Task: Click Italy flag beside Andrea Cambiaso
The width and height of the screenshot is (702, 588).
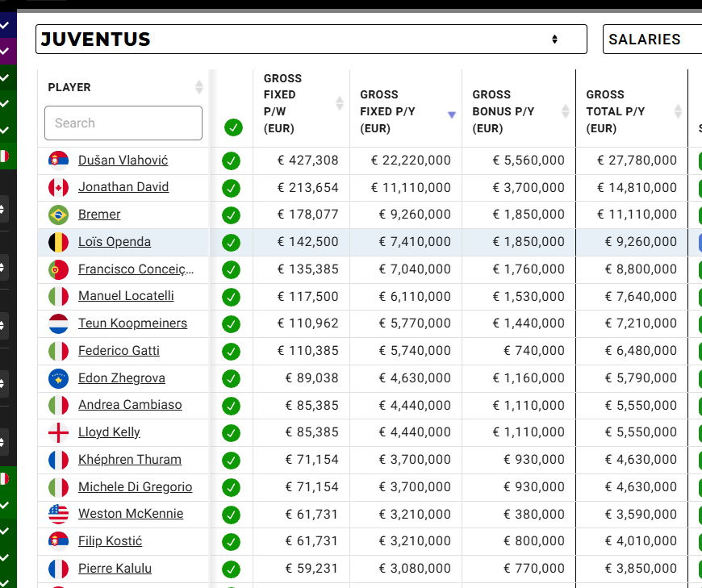Action: 59,406
